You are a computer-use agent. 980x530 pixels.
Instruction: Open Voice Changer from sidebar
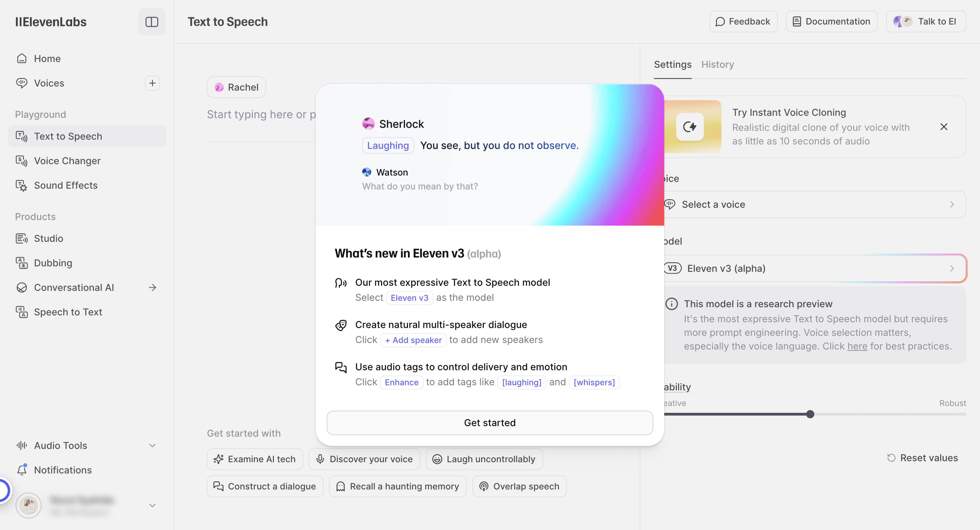coord(67,161)
